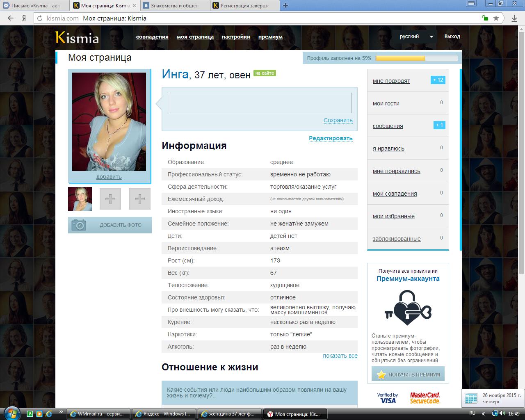
Task: Click the star icon on premium button
Action: coord(381,374)
